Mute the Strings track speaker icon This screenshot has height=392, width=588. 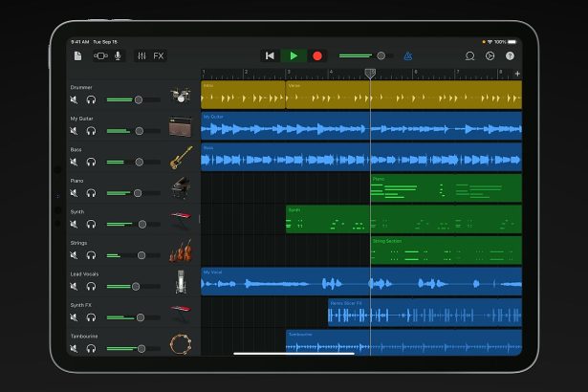(74, 255)
